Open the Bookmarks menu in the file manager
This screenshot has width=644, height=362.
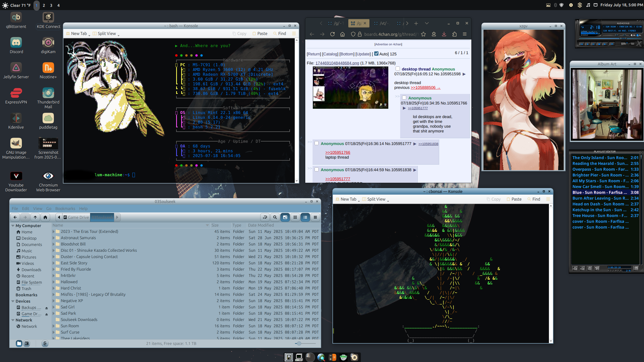[65, 208]
